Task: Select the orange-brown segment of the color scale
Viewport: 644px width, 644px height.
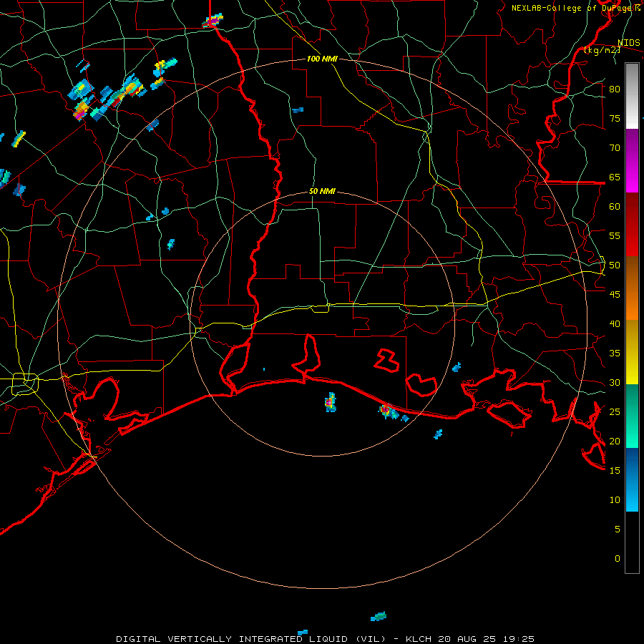Action: click(632, 288)
